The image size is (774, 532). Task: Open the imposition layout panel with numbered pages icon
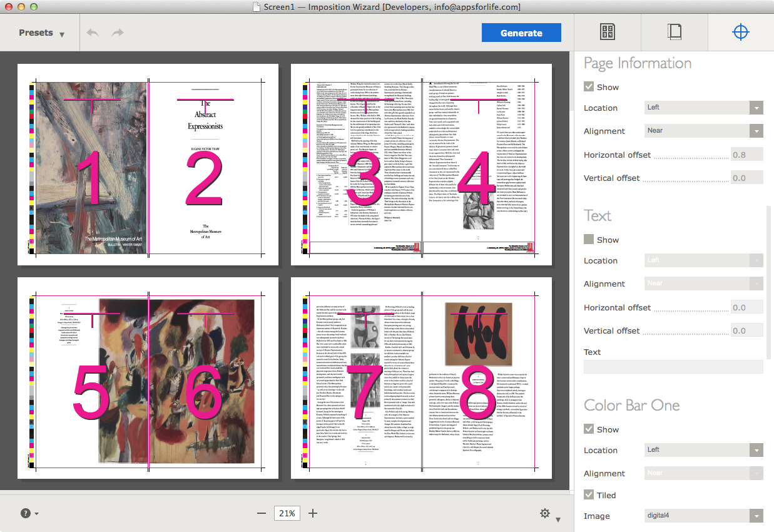pyautogui.click(x=606, y=31)
